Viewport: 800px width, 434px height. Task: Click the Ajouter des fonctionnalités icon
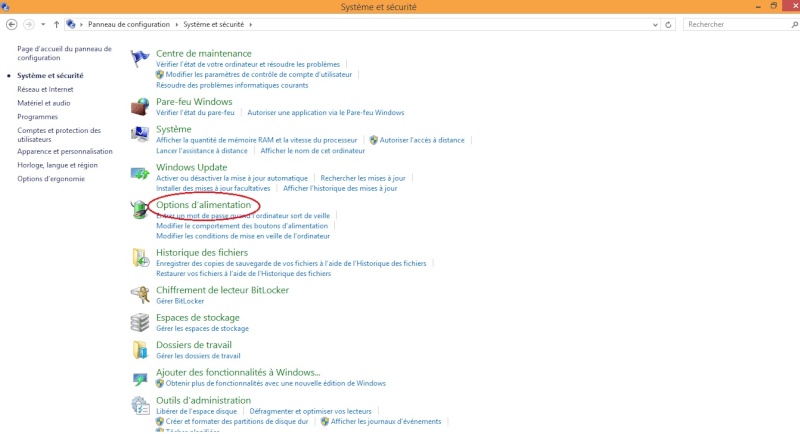pyautogui.click(x=140, y=378)
